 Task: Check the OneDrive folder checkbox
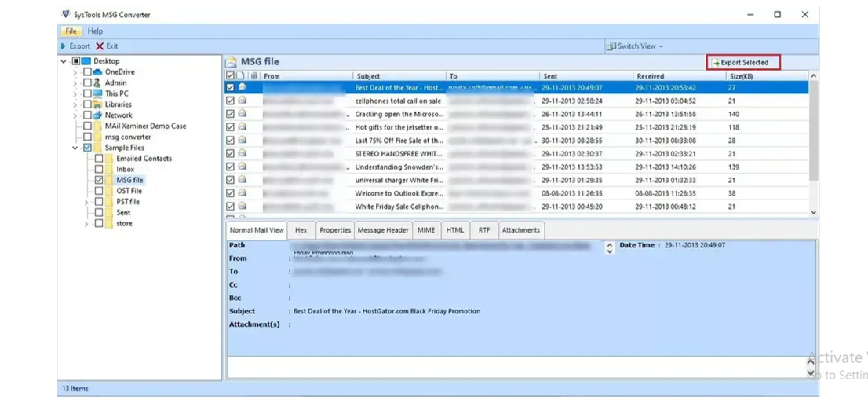(x=87, y=72)
